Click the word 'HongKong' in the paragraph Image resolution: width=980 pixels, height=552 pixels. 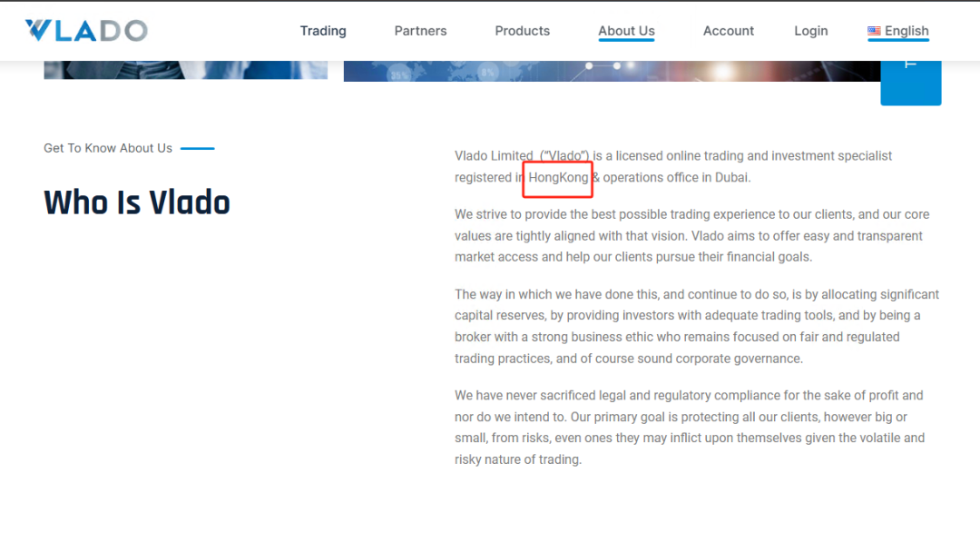tap(558, 178)
